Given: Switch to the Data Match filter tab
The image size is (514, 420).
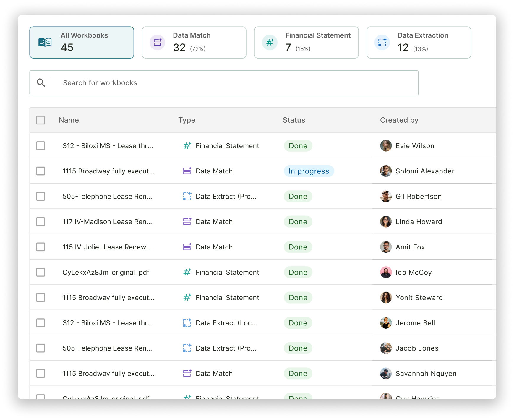Looking at the screenshot, I should pos(194,43).
